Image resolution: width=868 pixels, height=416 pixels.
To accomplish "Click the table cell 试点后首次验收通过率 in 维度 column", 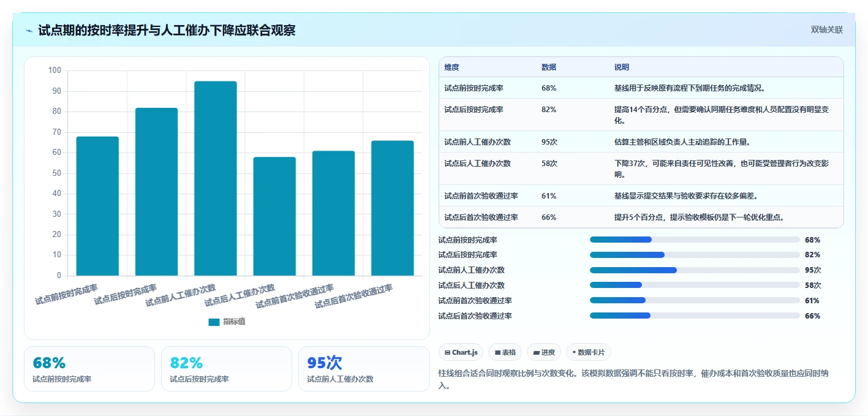I will 481,217.
